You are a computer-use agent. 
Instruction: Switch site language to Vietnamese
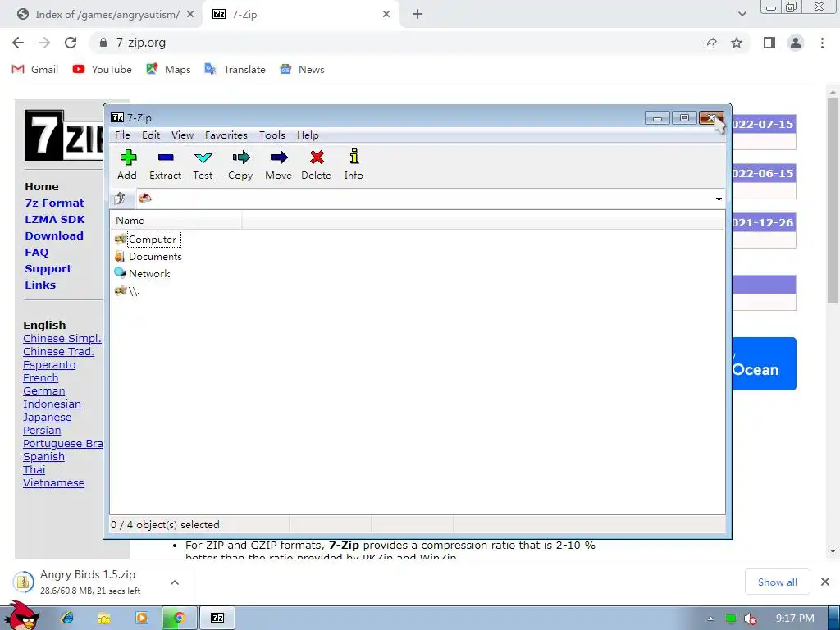coord(53,482)
